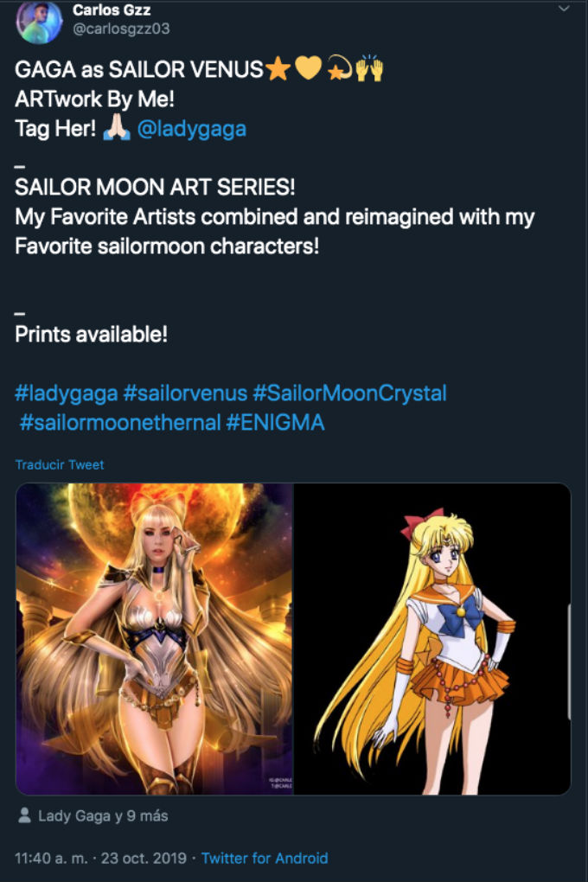Open the Twitter for Android source link

pos(265,859)
